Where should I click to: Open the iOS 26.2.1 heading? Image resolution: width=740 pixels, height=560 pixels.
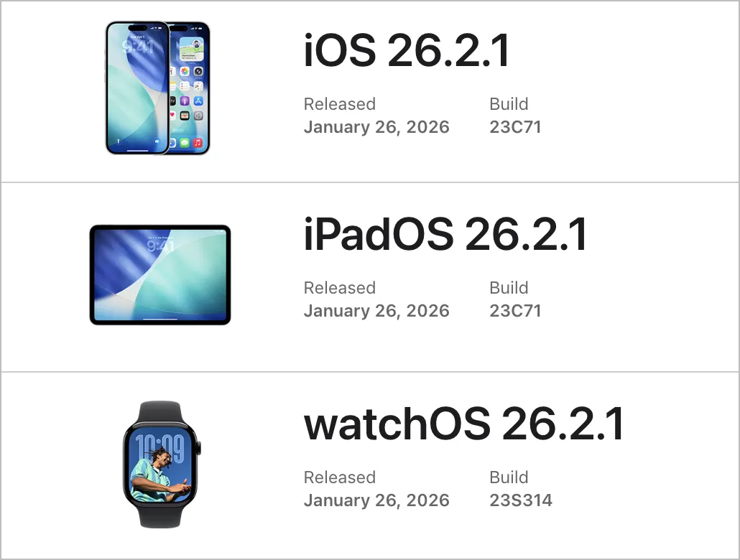407,50
